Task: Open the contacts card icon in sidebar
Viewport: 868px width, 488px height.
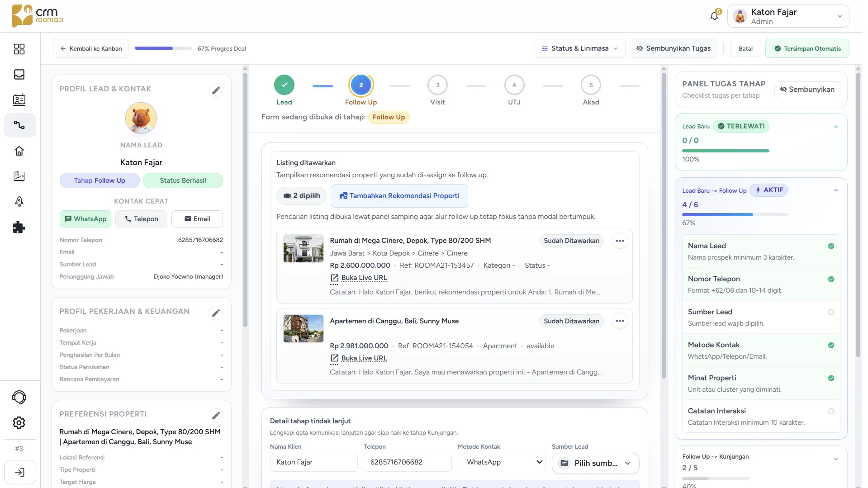Action: (x=19, y=99)
